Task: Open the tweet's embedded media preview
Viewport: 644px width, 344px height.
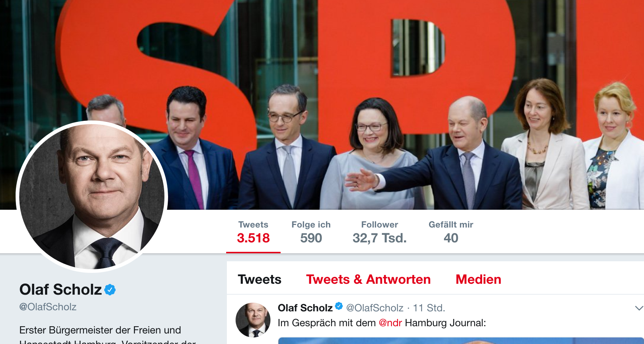Action: click(461, 341)
